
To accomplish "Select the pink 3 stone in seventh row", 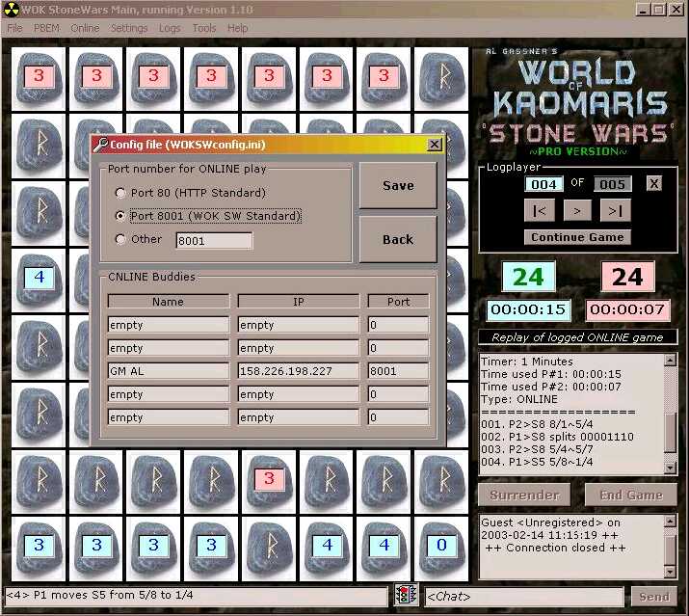I will coord(269,481).
